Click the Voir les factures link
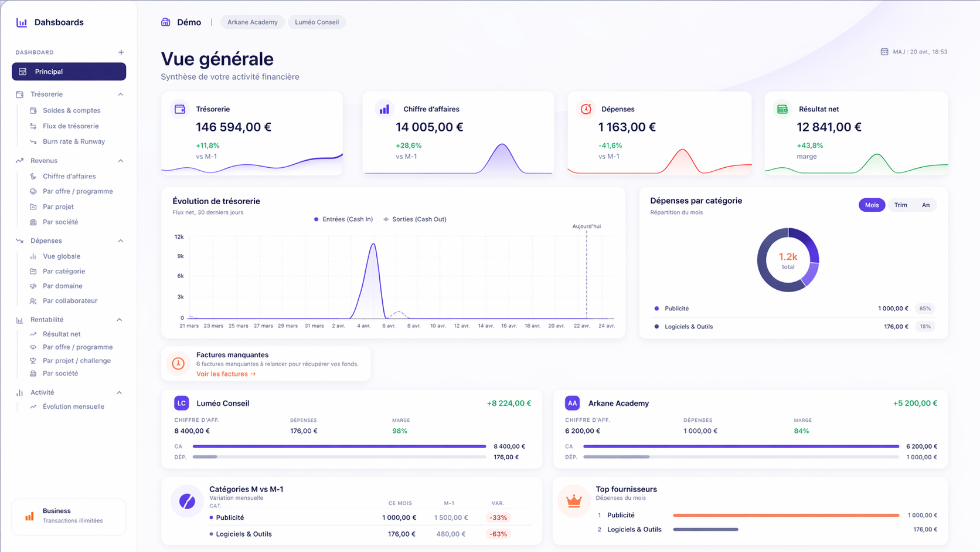 226,374
